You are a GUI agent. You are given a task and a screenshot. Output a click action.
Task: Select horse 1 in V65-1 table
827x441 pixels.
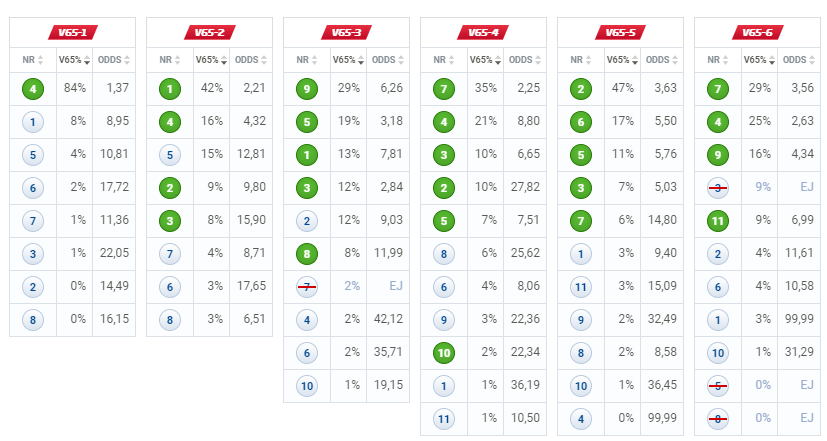(33, 122)
